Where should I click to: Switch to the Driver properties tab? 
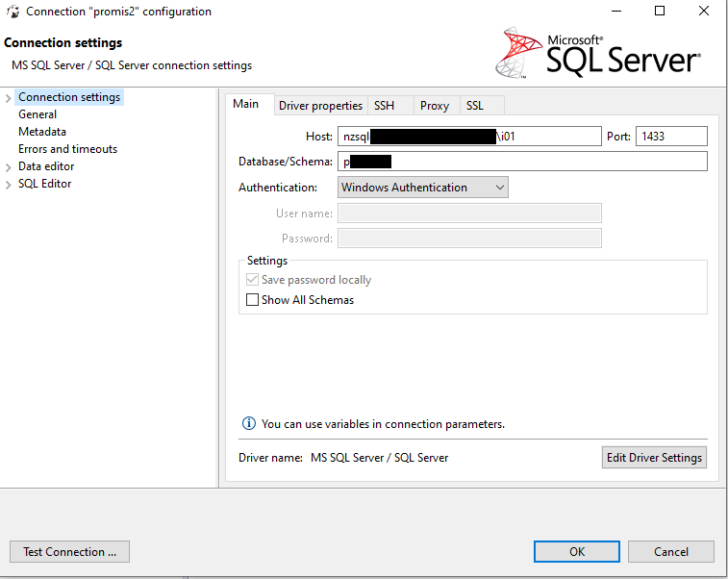[320, 106]
